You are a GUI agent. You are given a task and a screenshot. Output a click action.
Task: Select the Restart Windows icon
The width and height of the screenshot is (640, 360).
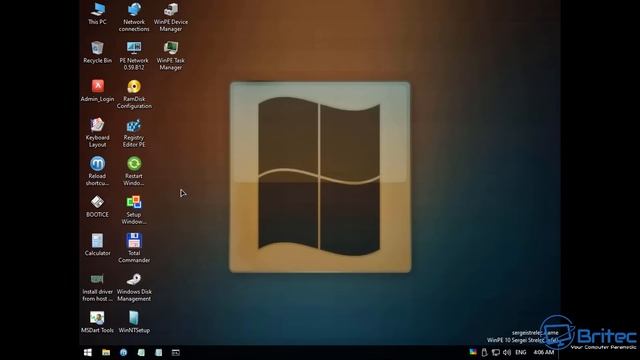click(x=134, y=171)
